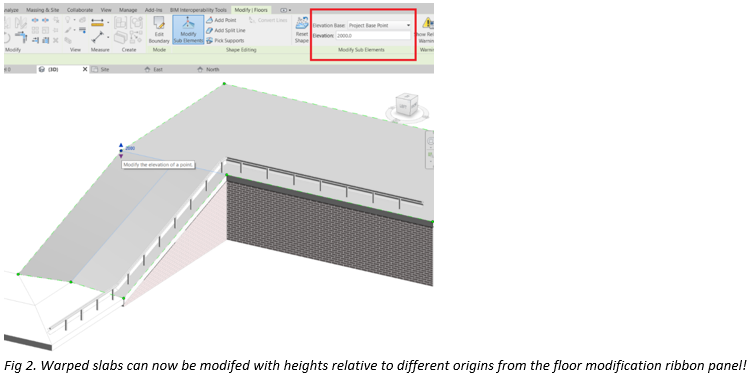
Task: Click the Delete X icon in Modify panel
Action: 56,41
